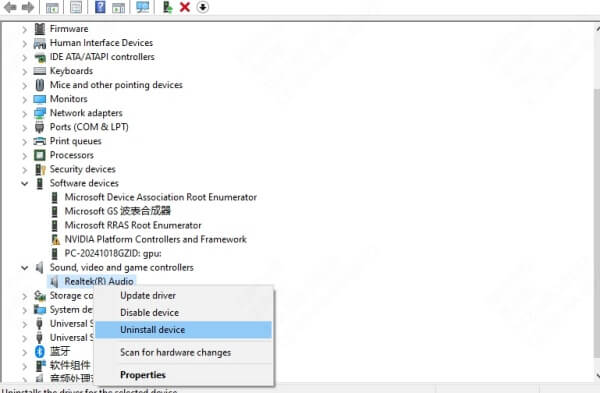Expand the Keyboards category
Screen dimensions: 600x393
(24, 71)
